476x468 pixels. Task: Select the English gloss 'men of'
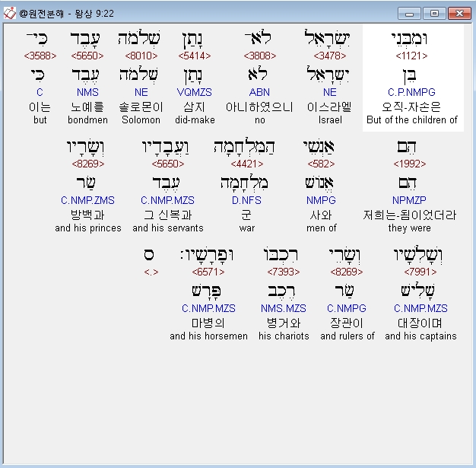(x=322, y=228)
